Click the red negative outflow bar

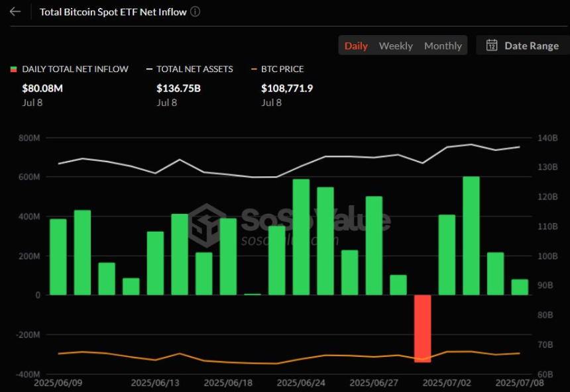coord(422,328)
